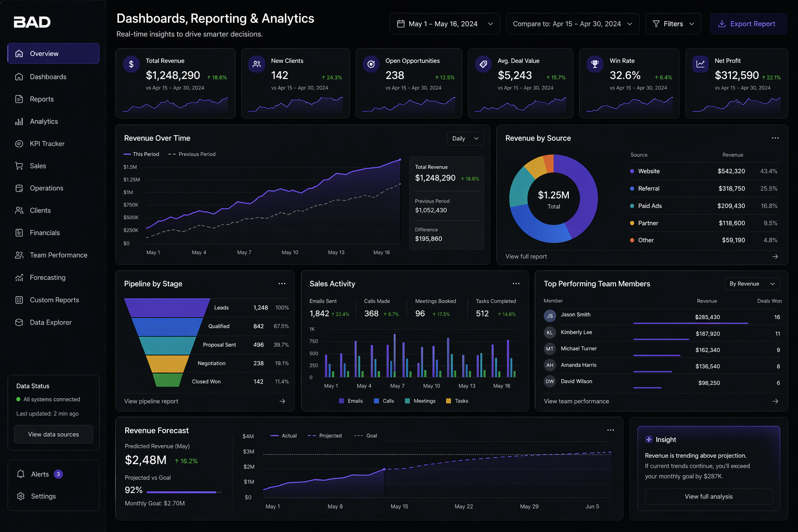The height and width of the screenshot is (532, 798).
Task: Click Kimberly Lee's KL avatar
Action: [x=550, y=332]
